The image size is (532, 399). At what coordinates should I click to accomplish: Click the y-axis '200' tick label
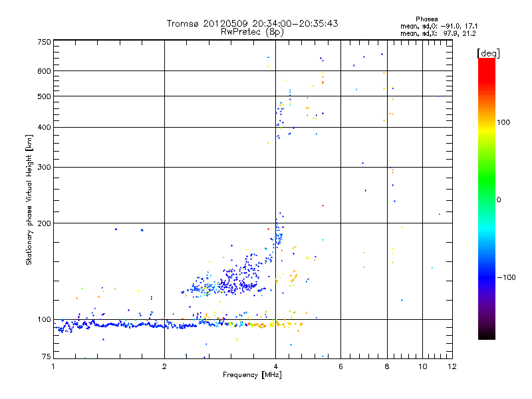[44, 223]
